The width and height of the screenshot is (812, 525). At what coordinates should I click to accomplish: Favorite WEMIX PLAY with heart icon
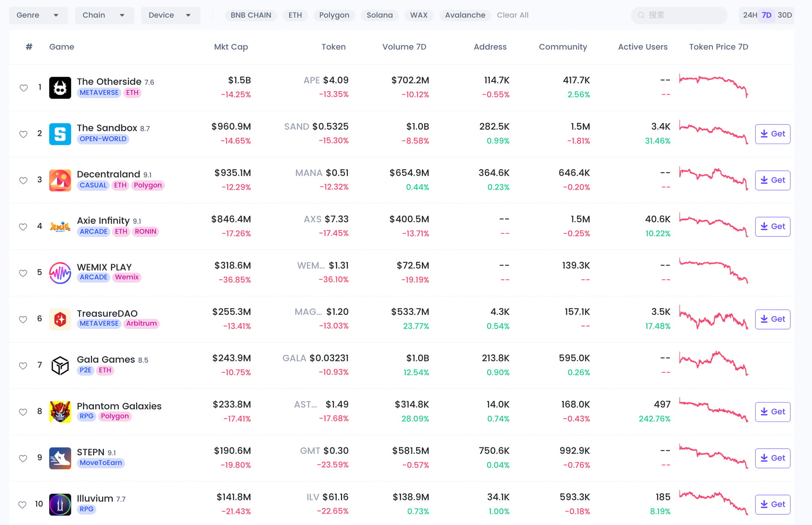[24, 273]
